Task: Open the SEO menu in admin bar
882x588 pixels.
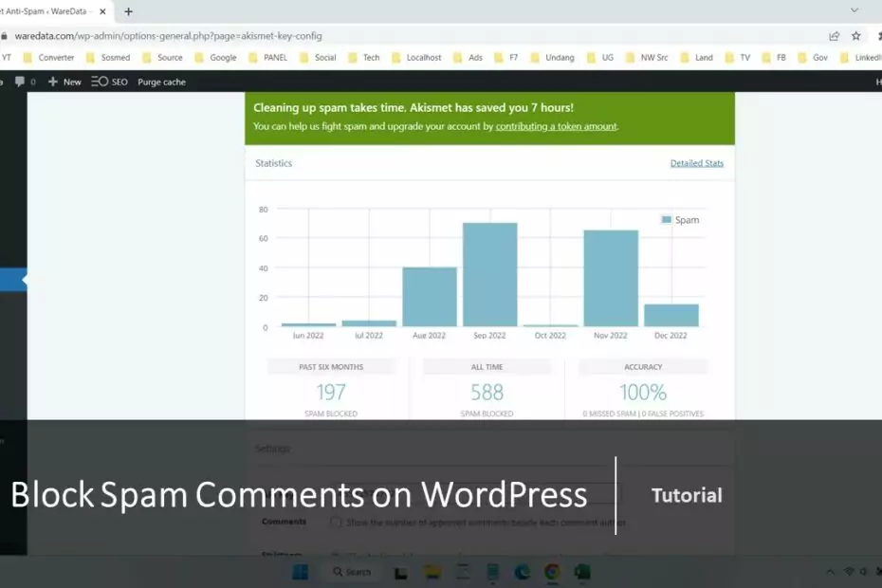Action: (109, 83)
